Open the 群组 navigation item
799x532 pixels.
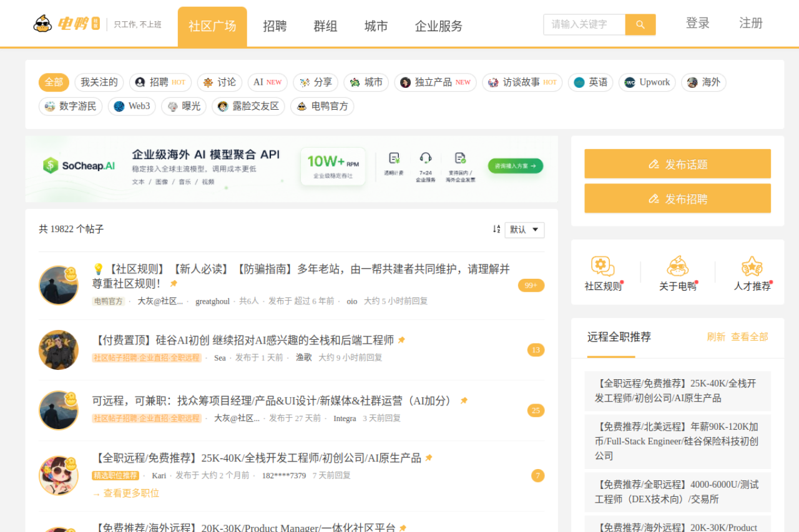click(325, 26)
